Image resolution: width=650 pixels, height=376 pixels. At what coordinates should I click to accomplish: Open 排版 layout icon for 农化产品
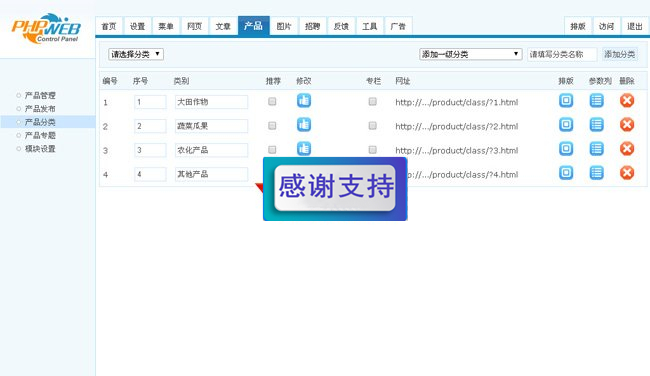pyautogui.click(x=566, y=149)
